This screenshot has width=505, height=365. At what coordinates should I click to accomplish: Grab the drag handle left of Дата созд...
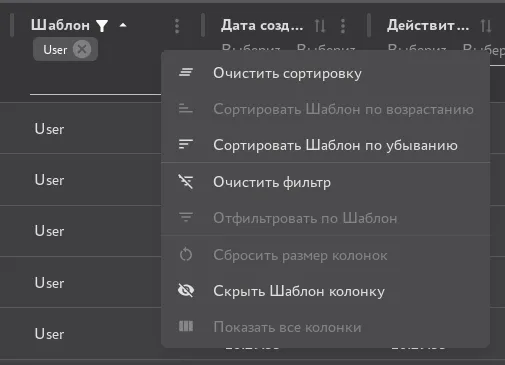203,25
